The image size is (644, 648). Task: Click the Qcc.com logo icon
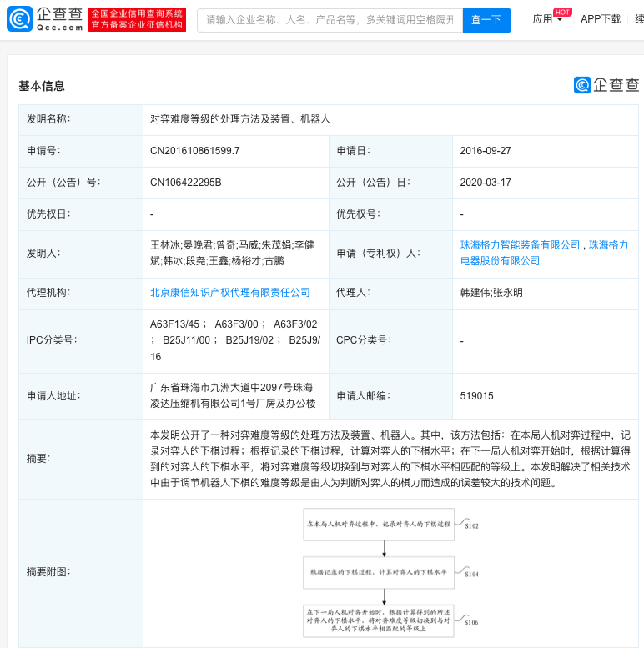coord(19,19)
